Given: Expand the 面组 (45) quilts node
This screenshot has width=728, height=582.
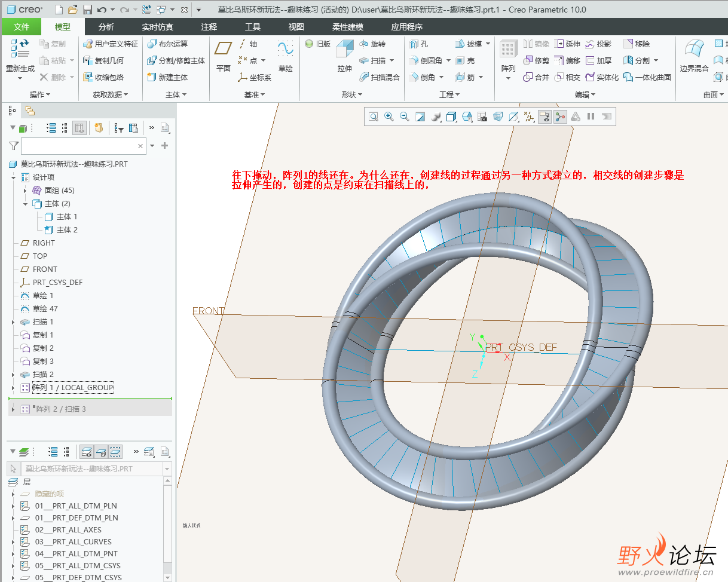Looking at the screenshot, I should 25,191.
